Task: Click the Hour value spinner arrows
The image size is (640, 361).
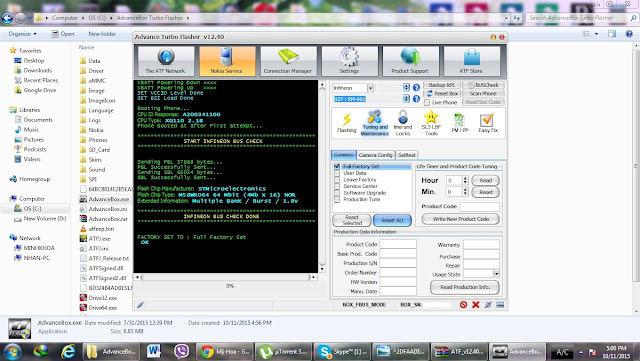Action: pyautogui.click(x=465, y=180)
